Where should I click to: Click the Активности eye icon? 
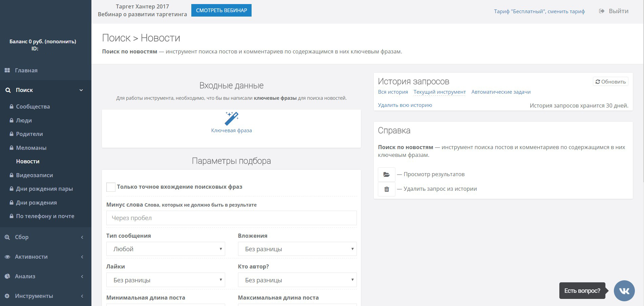click(x=7, y=257)
